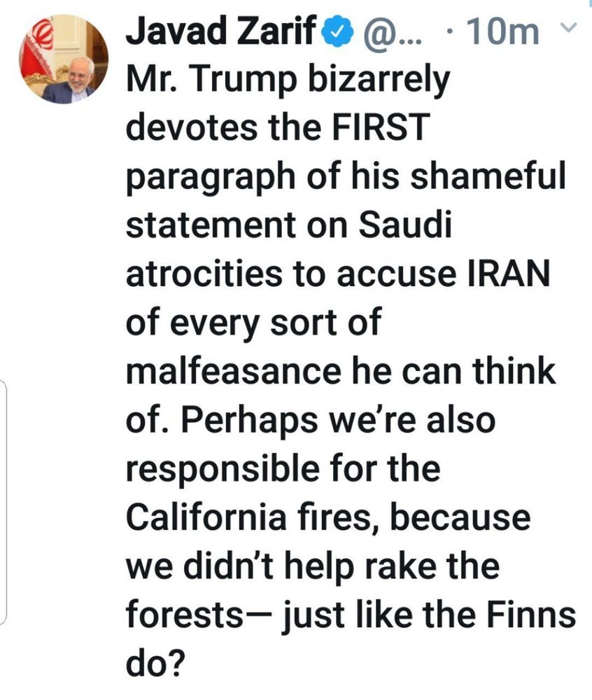
Task: Click the final "do?" line
Action: (155, 664)
